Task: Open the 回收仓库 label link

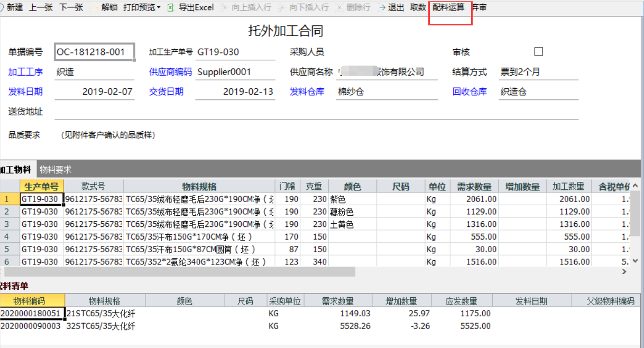Action: (x=470, y=91)
